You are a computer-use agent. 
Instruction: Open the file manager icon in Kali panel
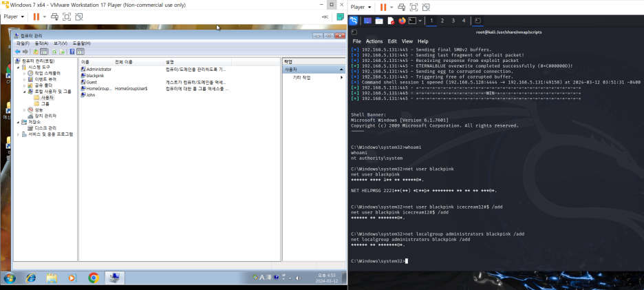[x=379, y=21]
